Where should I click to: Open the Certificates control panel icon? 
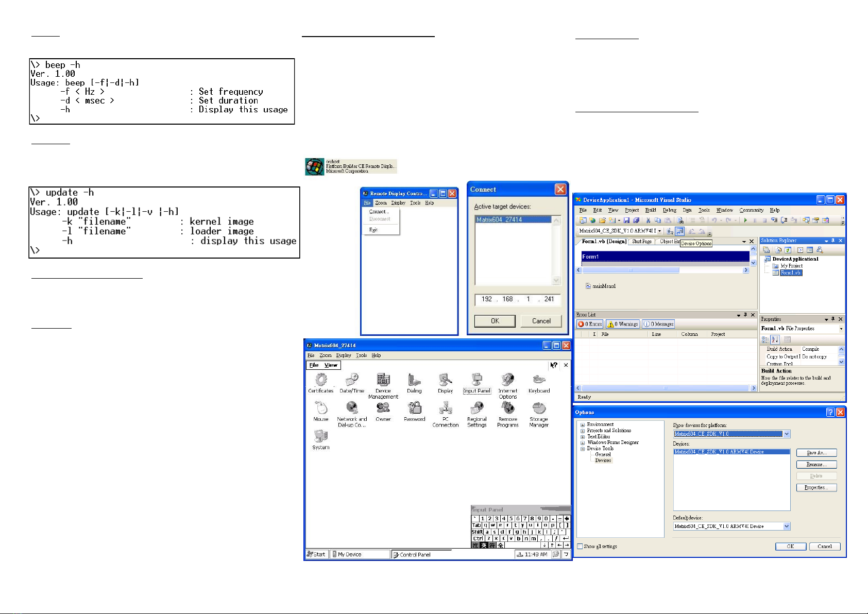321,383
